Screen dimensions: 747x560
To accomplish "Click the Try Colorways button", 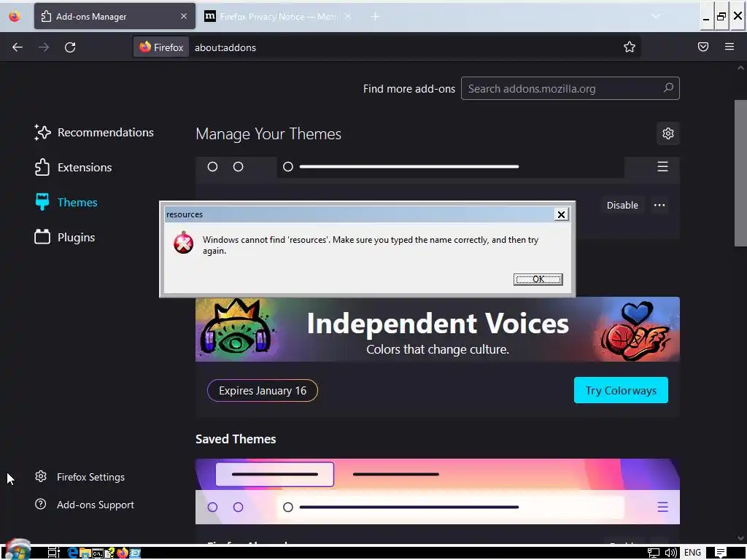I will [621, 391].
